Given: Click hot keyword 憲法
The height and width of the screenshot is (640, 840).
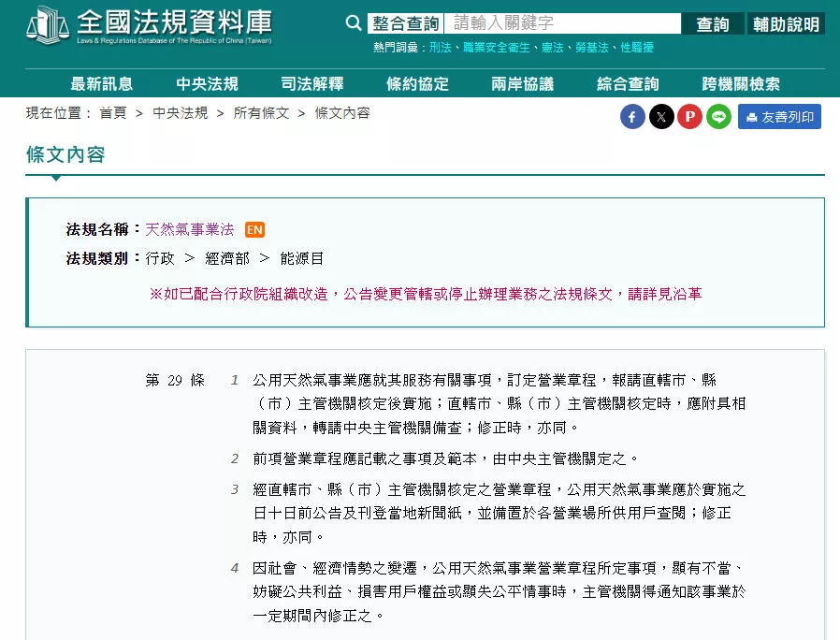Looking at the screenshot, I should pyautogui.click(x=553, y=47).
